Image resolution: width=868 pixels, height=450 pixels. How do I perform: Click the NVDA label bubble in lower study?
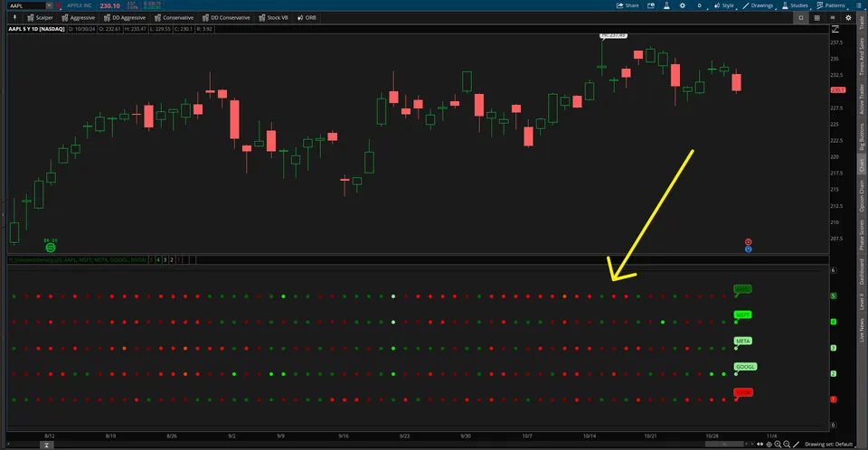[x=743, y=392]
